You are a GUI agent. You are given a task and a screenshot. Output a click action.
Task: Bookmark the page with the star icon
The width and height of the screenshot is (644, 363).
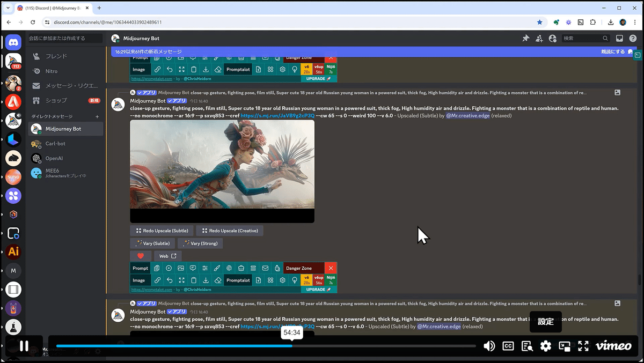[x=540, y=22]
